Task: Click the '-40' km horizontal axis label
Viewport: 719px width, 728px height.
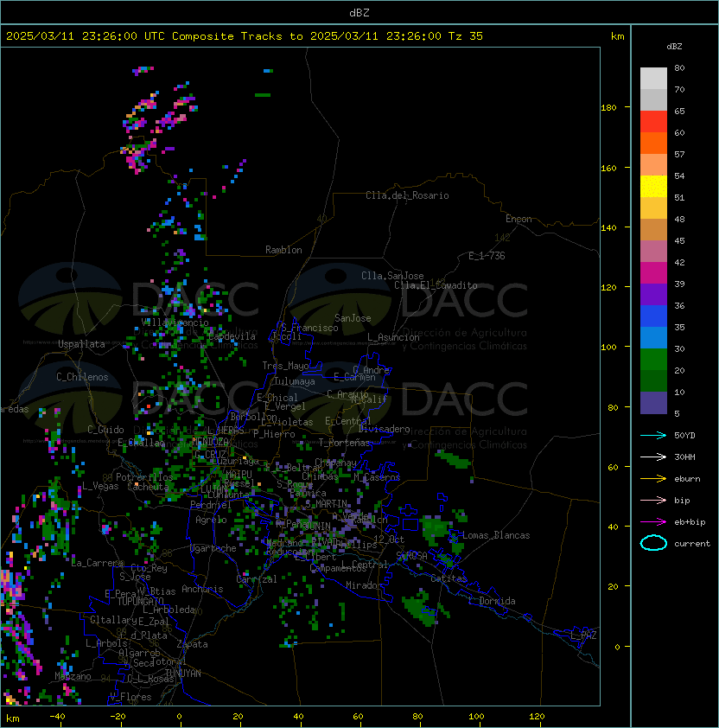Action: pos(57,717)
